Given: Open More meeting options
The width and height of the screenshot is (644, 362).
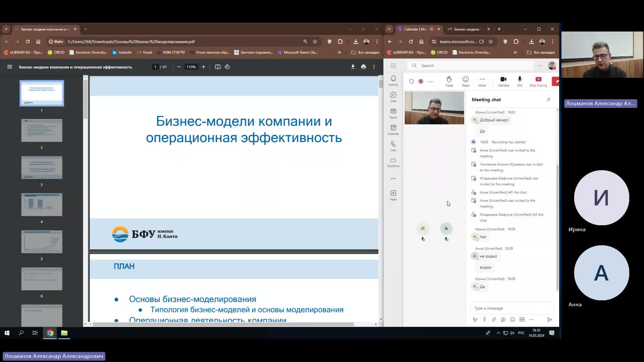Looking at the screenshot, I should pyautogui.click(x=482, y=81).
